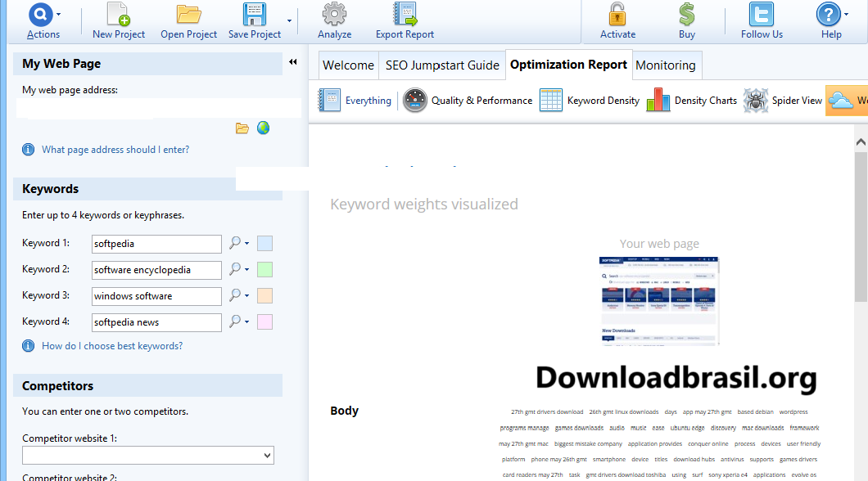Click the 'Body' section label
Image resolution: width=868 pixels, height=481 pixels.
[344, 411]
